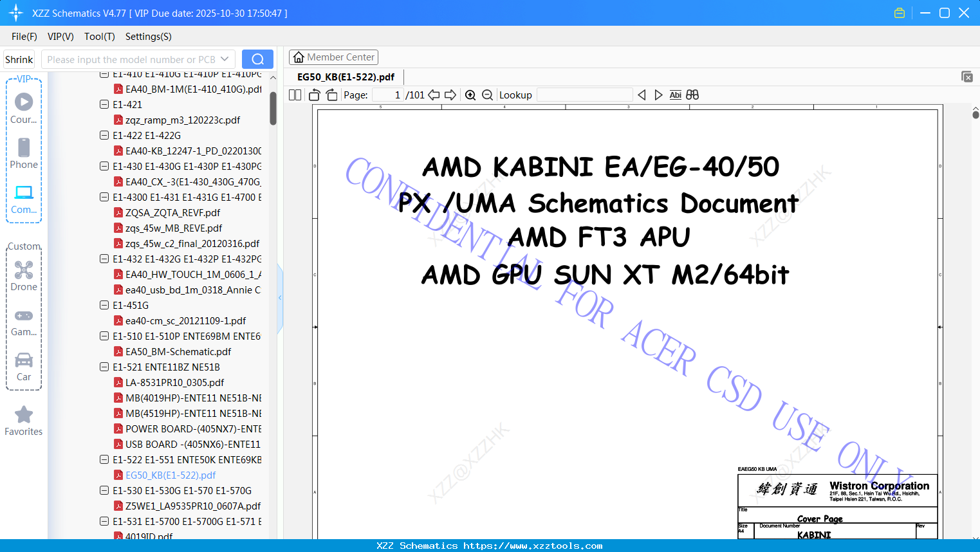The width and height of the screenshot is (980, 552).
Task: Switch to the EG50_KB(E1-522).pdf tab
Action: tap(346, 77)
